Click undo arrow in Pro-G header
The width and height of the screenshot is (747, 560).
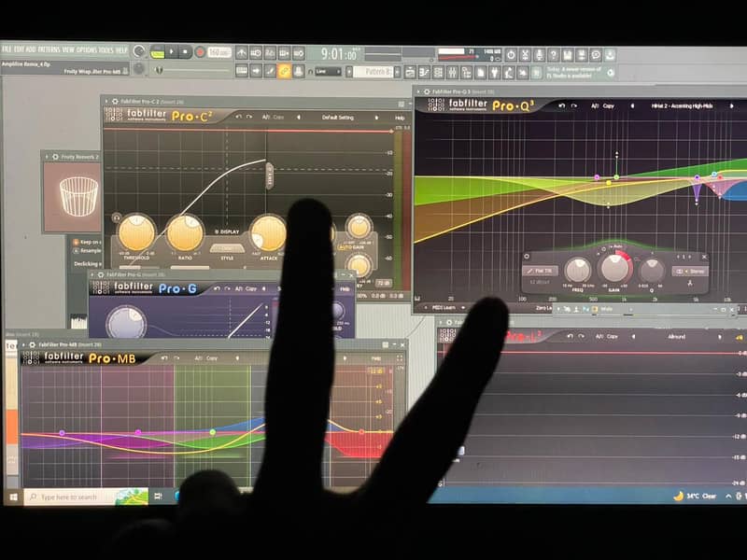coord(218,288)
